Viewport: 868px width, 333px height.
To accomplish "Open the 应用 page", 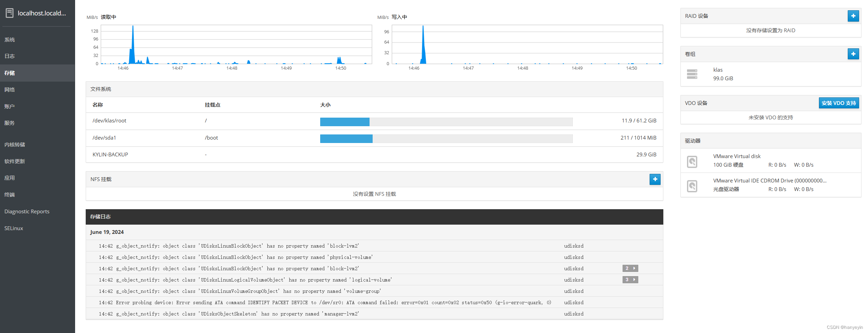I will tap(37, 178).
